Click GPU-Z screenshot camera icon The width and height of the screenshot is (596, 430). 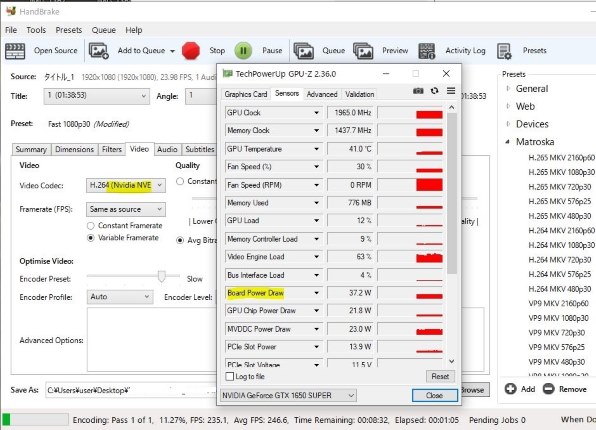418,91
